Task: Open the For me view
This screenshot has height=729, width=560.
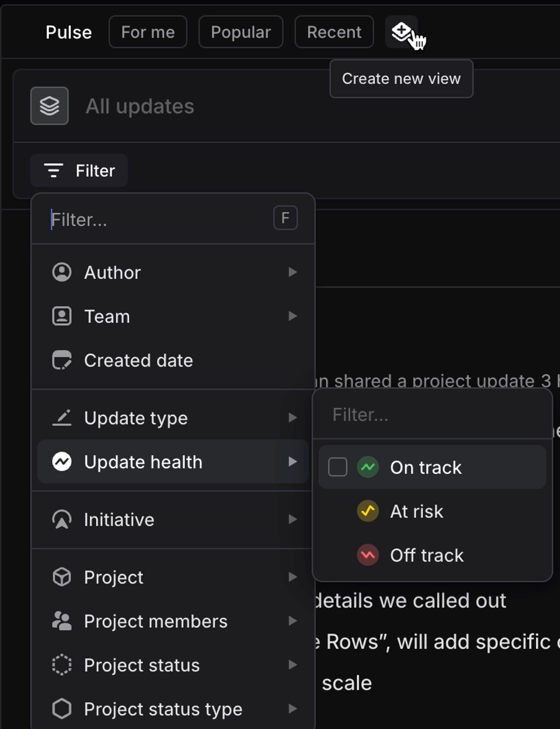Action: pyautogui.click(x=148, y=32)
